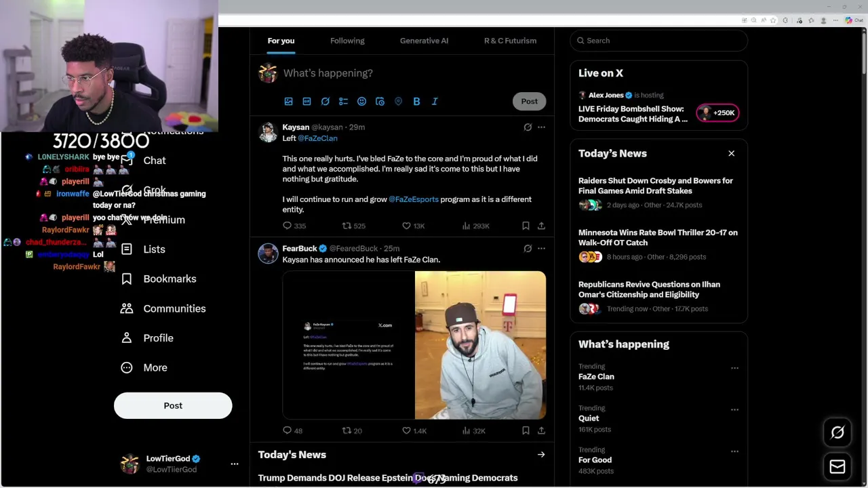Like Kaysan's post with 13K likes

coord(413,226)
